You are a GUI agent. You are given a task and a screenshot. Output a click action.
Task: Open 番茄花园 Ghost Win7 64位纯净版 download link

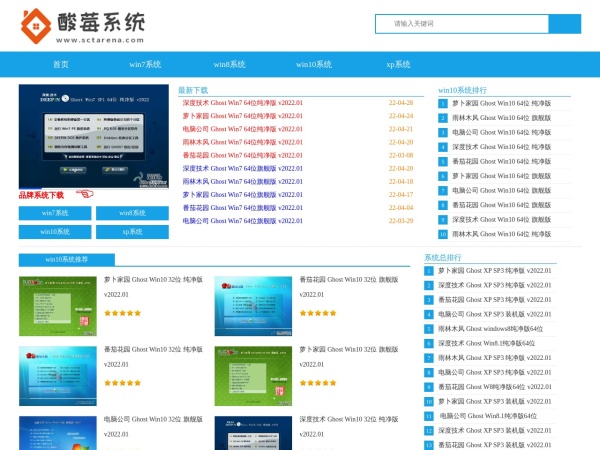pyautogui.click(x=243, y=155)
